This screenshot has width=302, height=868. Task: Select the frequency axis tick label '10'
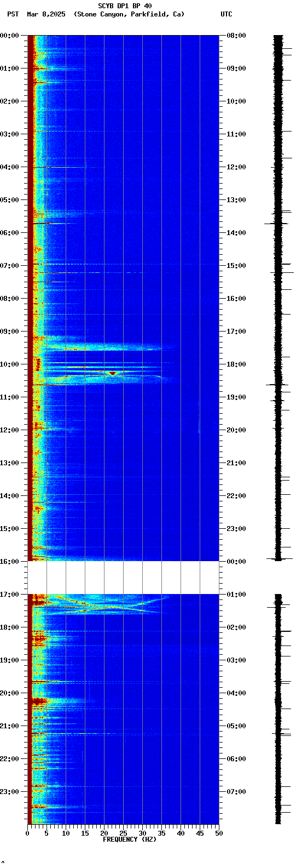(x=66, y=833)
